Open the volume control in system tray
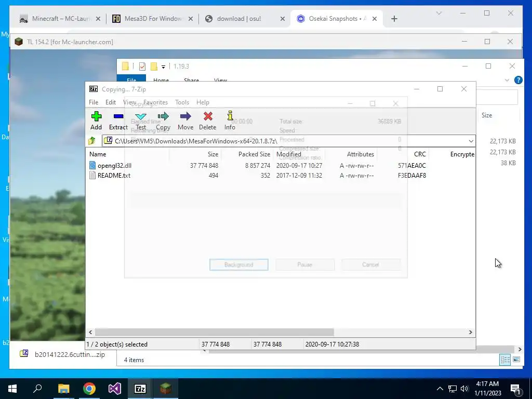 464,389
